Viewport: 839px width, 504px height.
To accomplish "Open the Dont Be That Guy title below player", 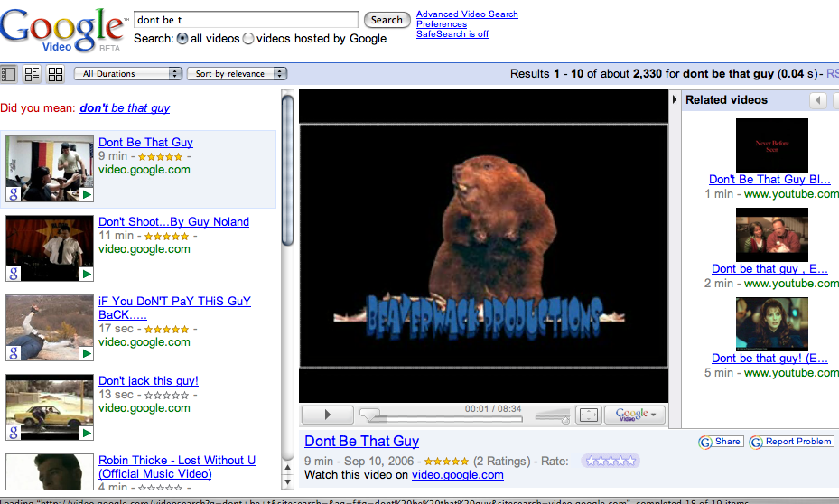I will click(362, 441).
